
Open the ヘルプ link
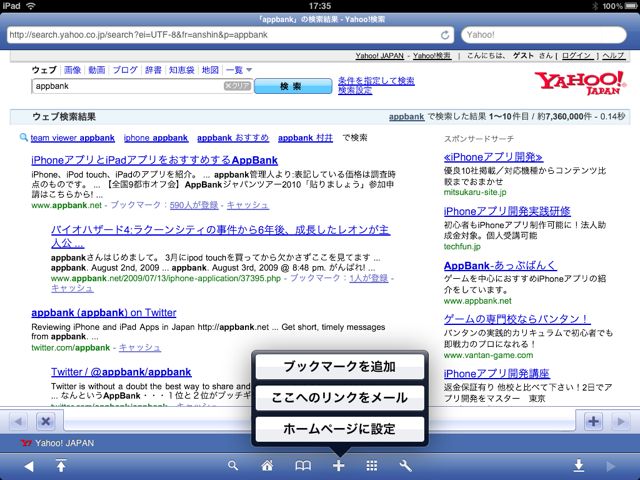[x=613, y=56]
